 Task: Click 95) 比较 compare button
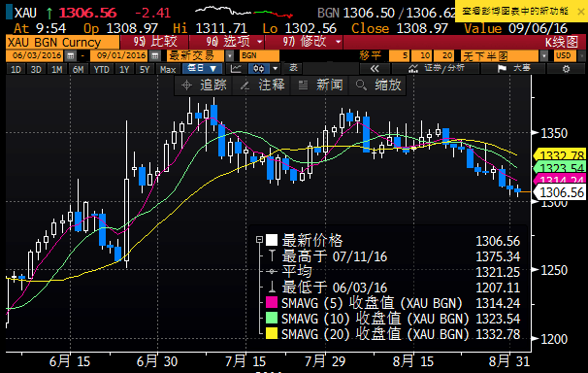point(155,42)
